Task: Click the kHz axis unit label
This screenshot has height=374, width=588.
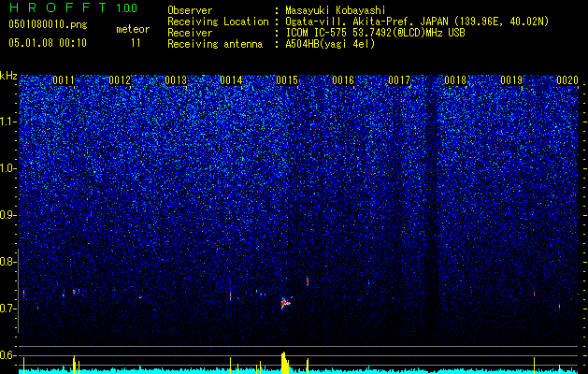Action: coord(8,76)
